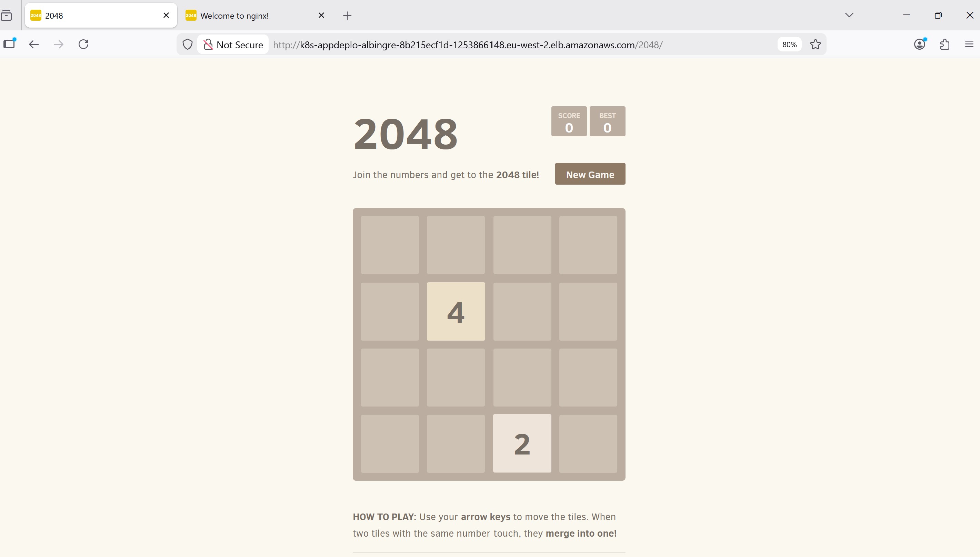The image size is (980, 557).
Task: Click the back navigation arrow
Action: click(34, 44)
